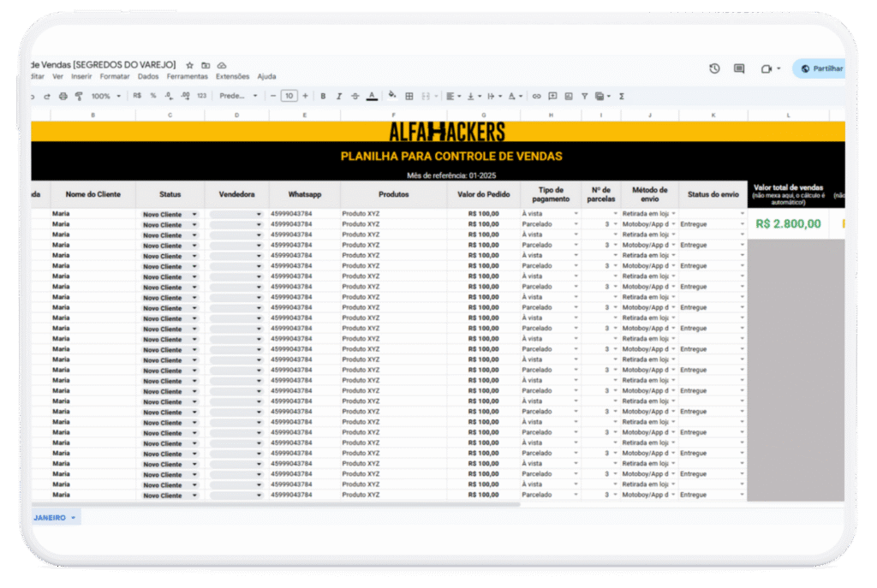
Task: Open the font family dropdown
Action: [238, 96]
